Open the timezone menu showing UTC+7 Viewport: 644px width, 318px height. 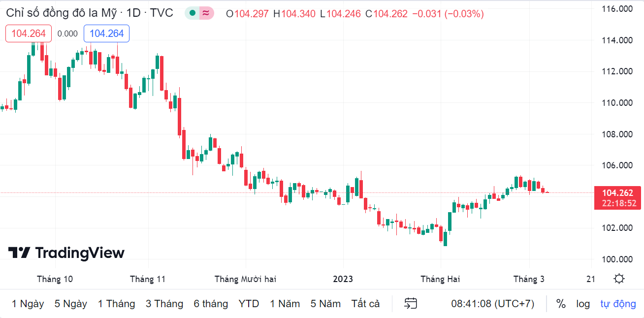pyautogui.click(x=492, y=304)
